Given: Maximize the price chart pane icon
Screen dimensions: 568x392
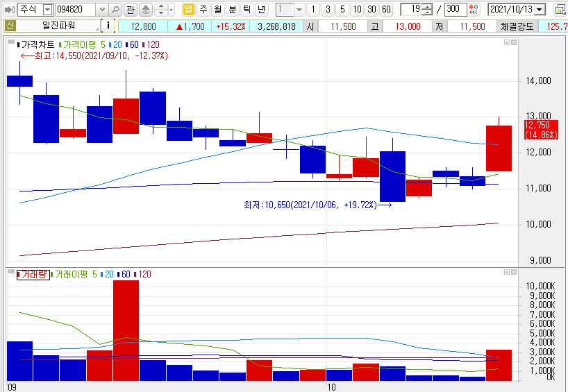Looking at the screenshot, I should tap(507, 42).
